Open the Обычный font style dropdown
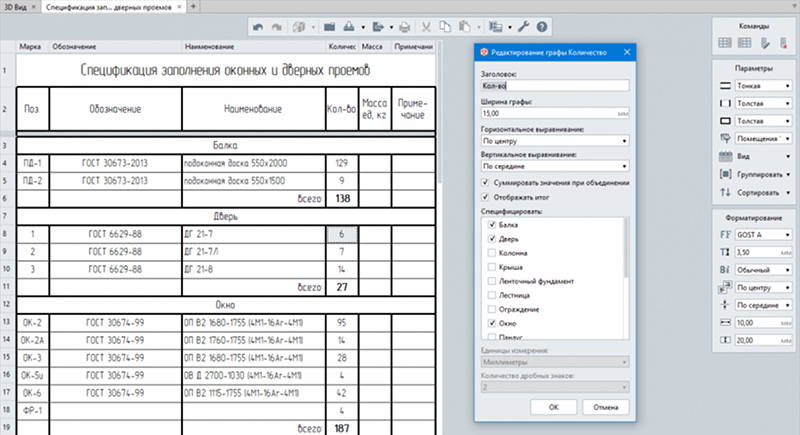 click(764, 270)
